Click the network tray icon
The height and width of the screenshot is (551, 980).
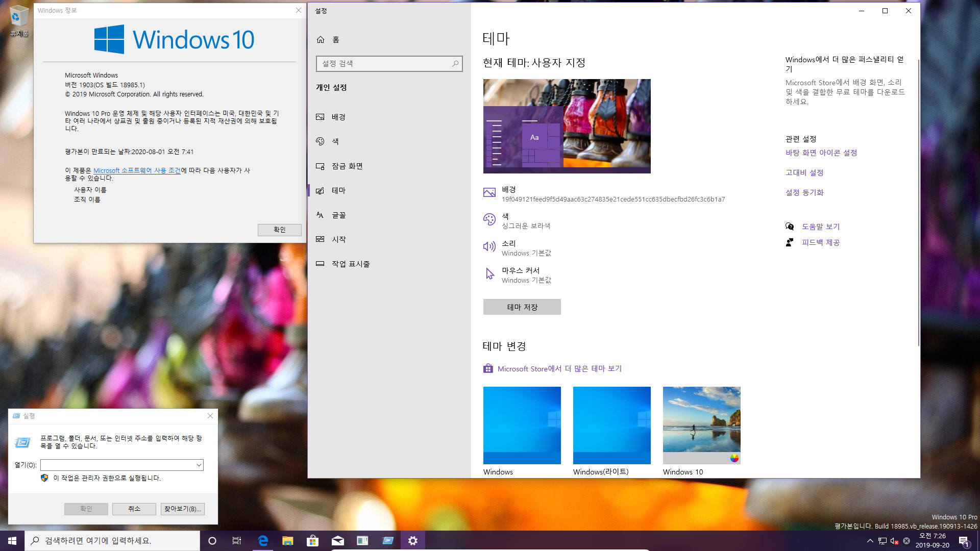pyautogui.click(x=882, y=541)
